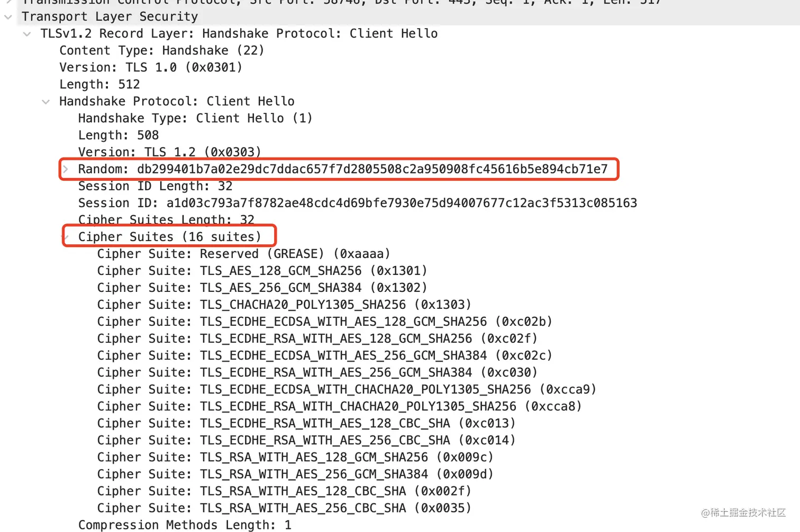Select the TLS_RSA_WITH_AES_128_GCM_SHA256 (0x009c) cipher suite row
The width and height of the screenshot is (800, 532).
[295, 457]
